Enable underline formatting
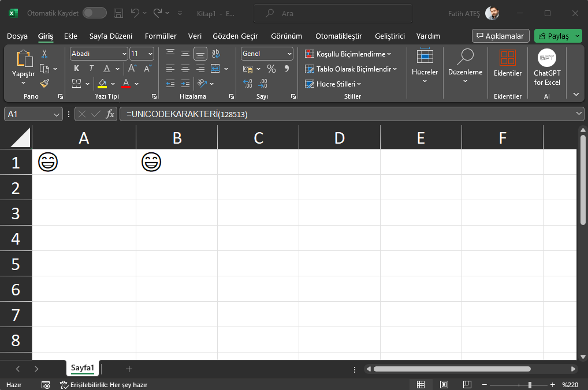The image size is (588, 390). click(x=106, y=67)
